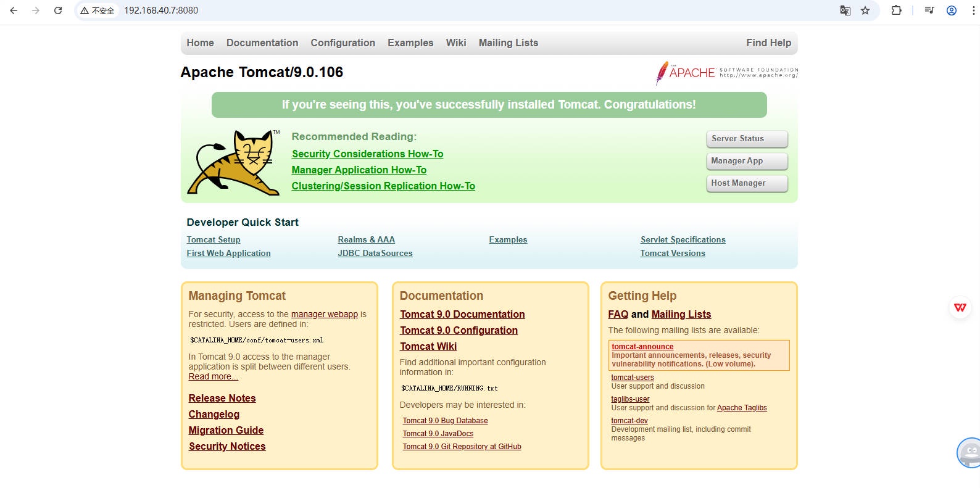Viewport: 980px width, 488px height.
Task: Open Mailing Lists link under Getting Help
Action: [681, 314]
